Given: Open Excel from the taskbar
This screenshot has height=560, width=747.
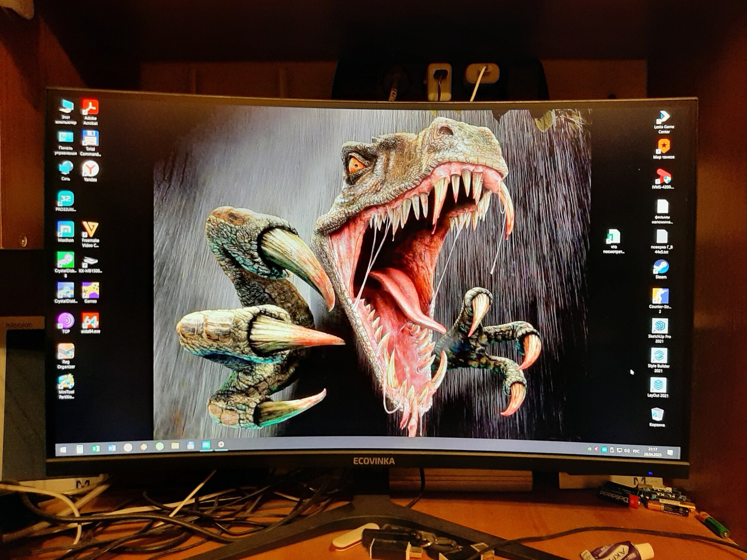Looking at the screenshot, I should click(96, 448).
